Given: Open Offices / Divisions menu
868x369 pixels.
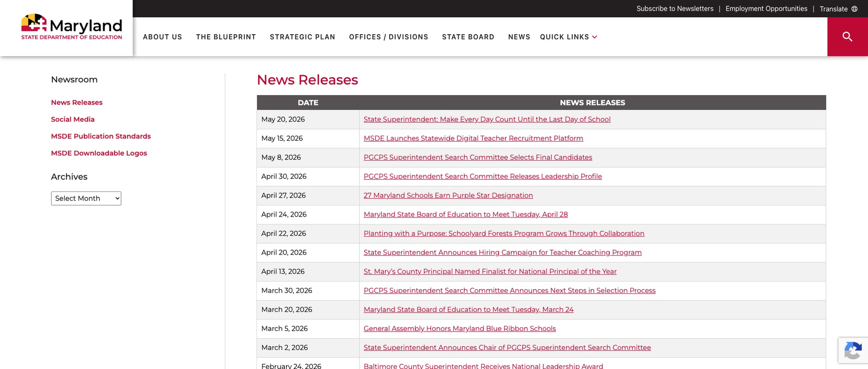Looking at the screenshot, I should 388,37.
